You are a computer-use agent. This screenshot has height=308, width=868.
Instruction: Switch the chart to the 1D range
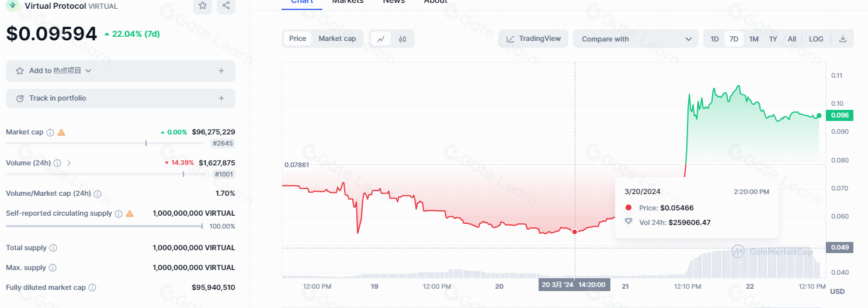[x=714, y=39]
